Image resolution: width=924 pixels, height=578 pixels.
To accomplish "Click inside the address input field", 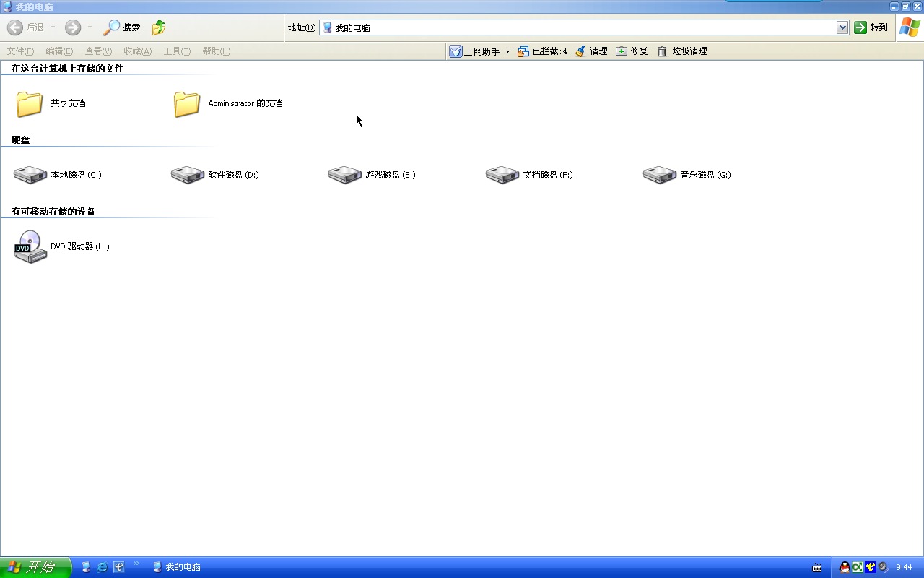I will point(577,27).
